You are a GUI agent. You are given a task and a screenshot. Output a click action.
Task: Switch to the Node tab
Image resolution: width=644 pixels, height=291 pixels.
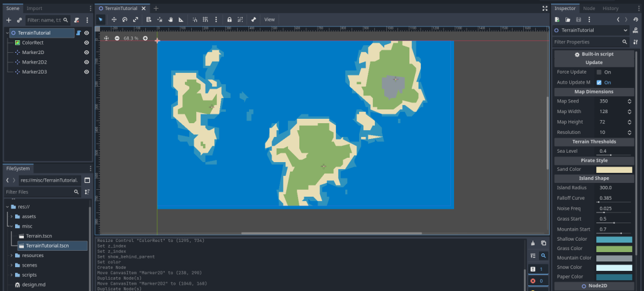(589, 8)
